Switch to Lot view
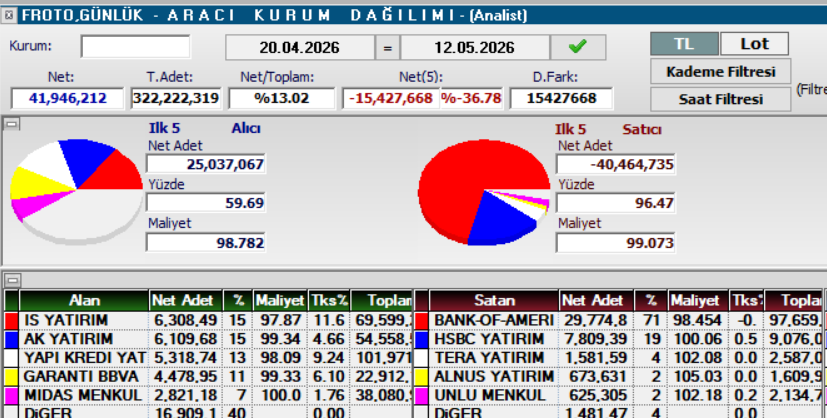This screenshot has width=827, height=418. point(754,44)
